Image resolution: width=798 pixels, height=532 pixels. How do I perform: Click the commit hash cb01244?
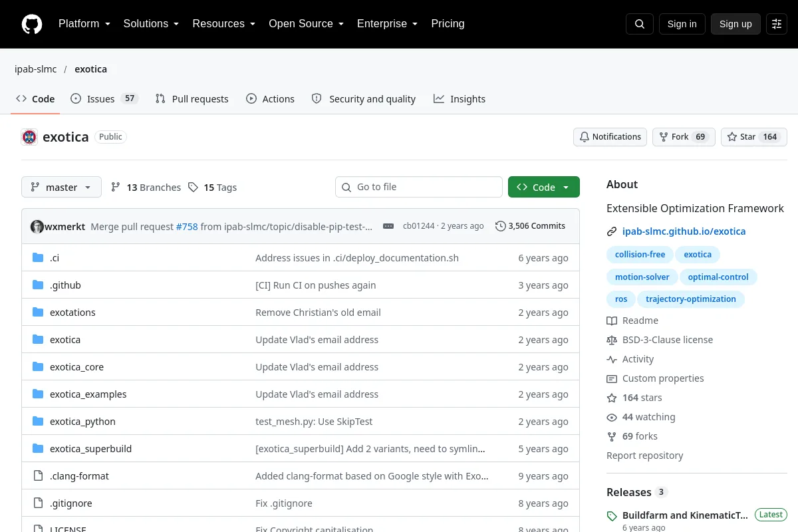pos(418,226)
